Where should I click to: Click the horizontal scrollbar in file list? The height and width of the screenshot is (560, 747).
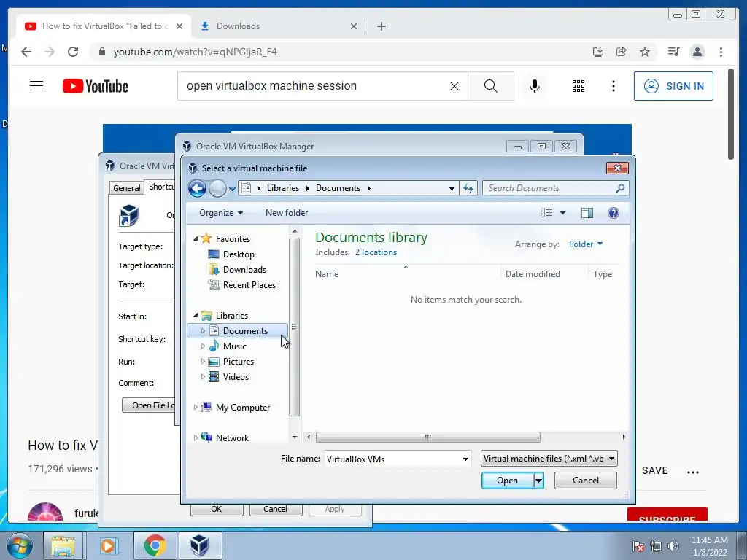click(427, 437)
